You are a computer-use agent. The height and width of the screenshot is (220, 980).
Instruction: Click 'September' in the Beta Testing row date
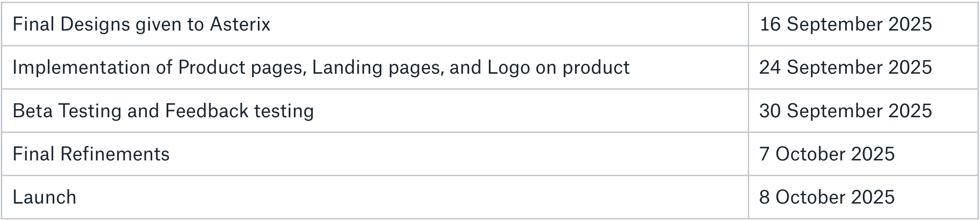click(x=835, y=111)
